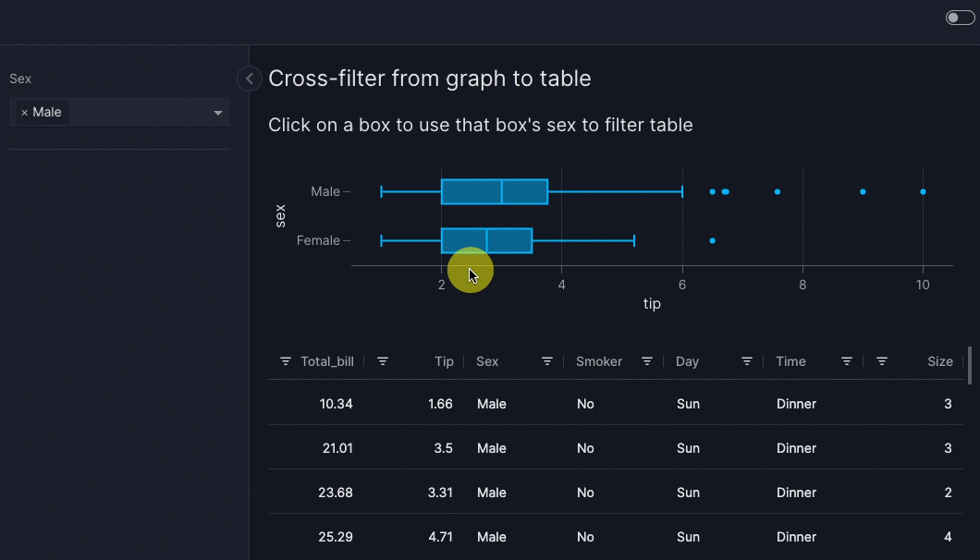Open the Day column filter menu
The image size is (980, 560).
pos(747,361)
